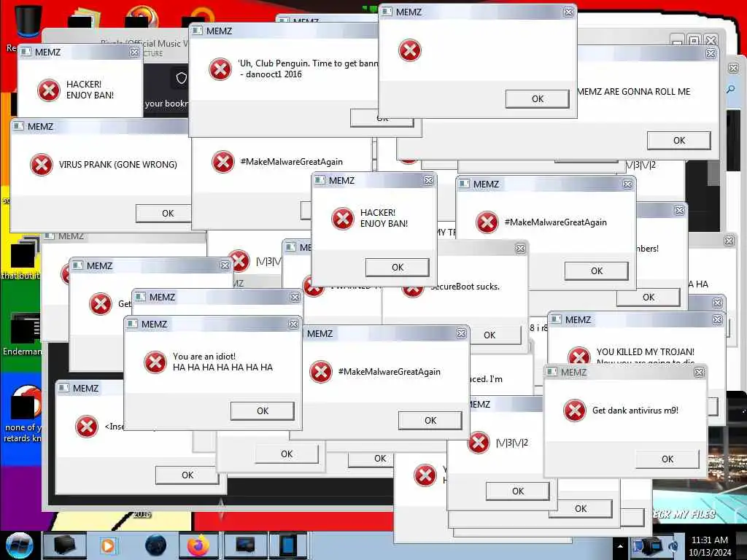The width and height of the screenshot is (747, 560).
Task: Click OK in the dialog ending 'bers!'
Action: (649, 297)
